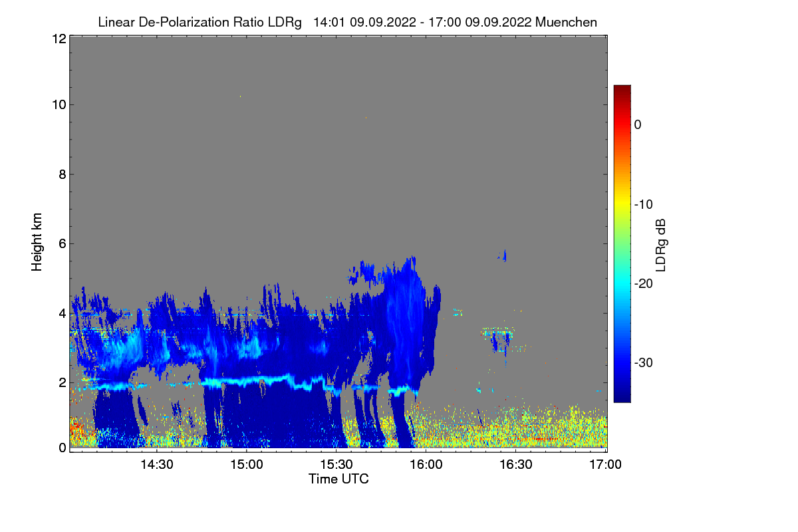Click the colorbar '-20' dB tick label
The image size is (798, 532).
pyautogui.click(x=643, y=284)
